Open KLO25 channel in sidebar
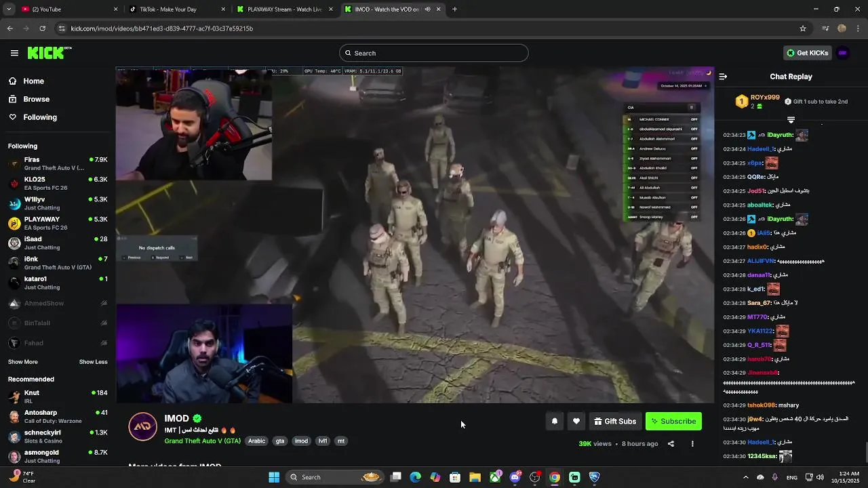The image size is (868, 488). (58, 184)
